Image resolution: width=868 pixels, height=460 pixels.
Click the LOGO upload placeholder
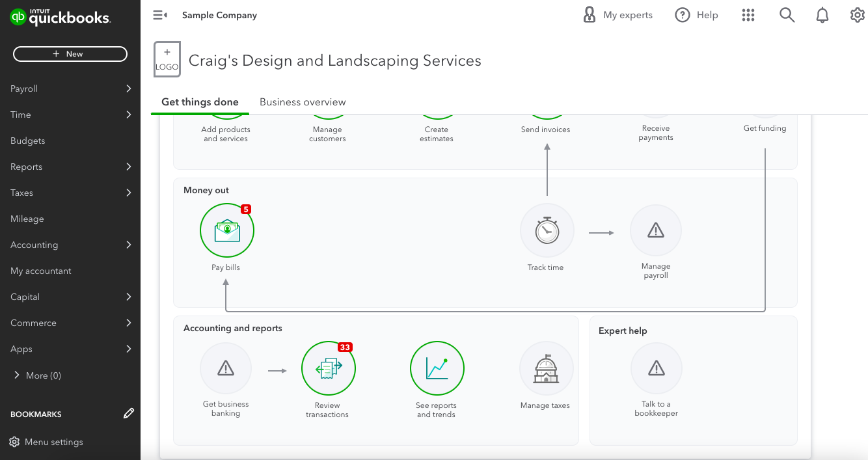[167, 59]
